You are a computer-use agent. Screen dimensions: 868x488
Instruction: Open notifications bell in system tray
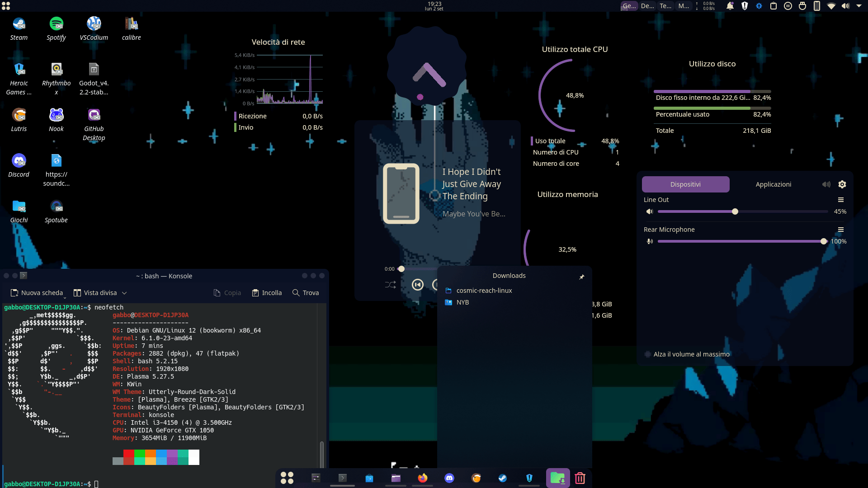click(x=730, y=6)
